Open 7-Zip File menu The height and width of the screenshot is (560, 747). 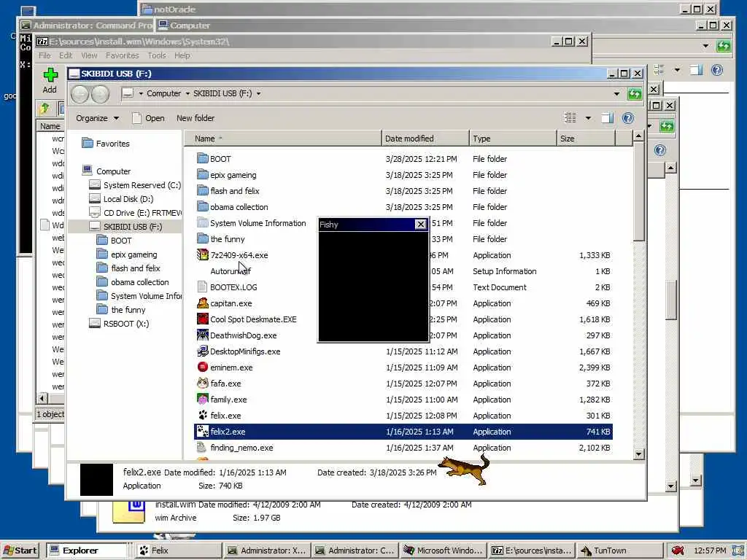pos(44,55)
